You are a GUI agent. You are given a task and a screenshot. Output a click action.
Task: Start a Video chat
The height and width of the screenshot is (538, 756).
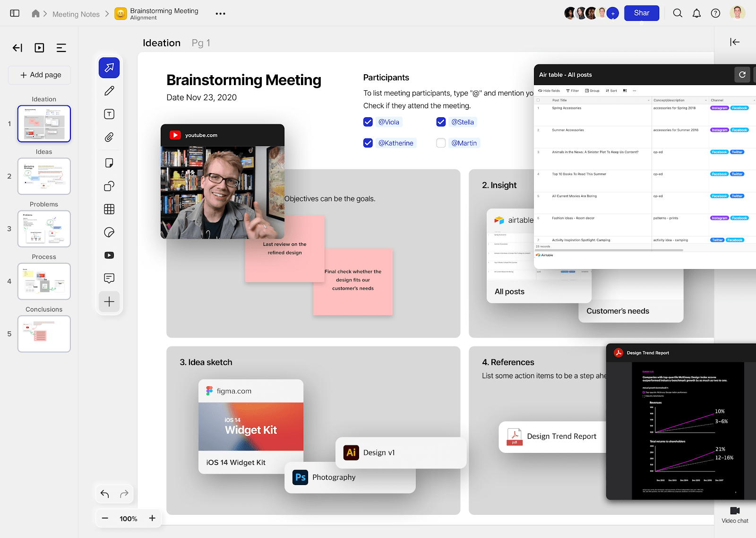(x=735, y=515)
